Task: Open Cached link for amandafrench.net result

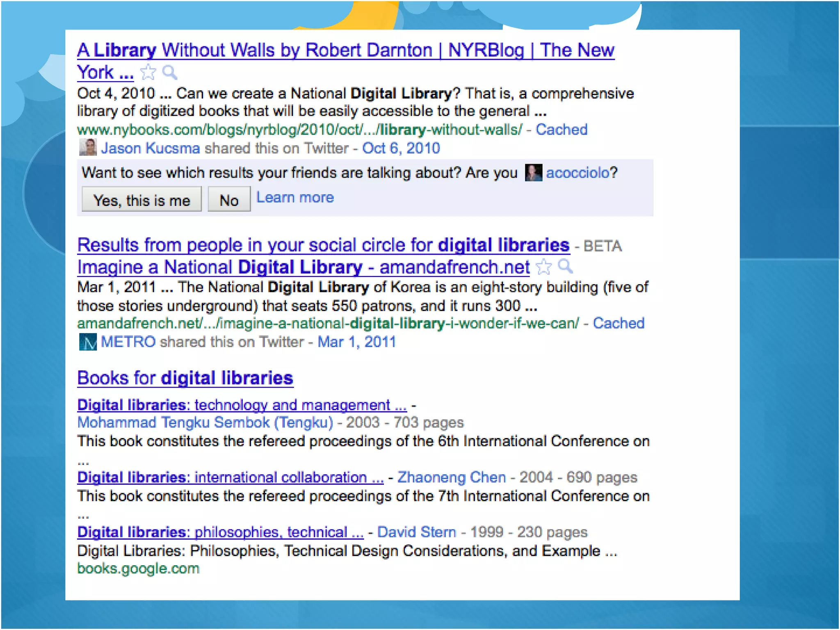Action: click(x=618, y=323)
